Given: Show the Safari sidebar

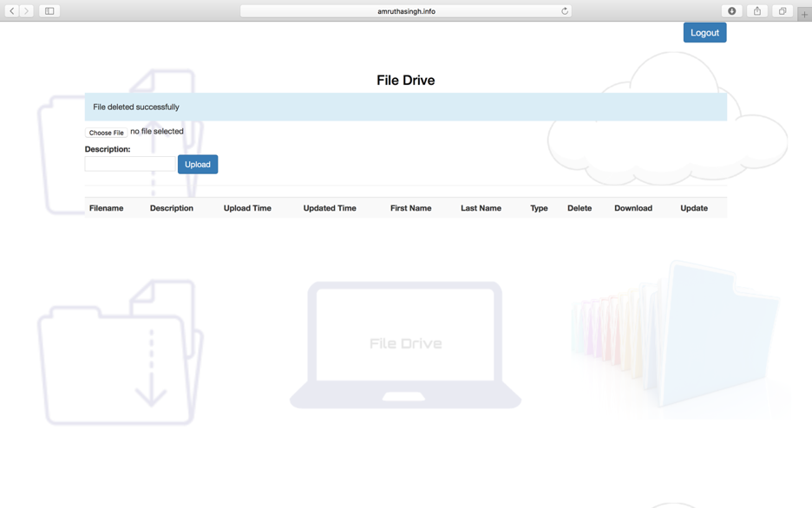Looking at the screenshot, I should coord(49,11).
